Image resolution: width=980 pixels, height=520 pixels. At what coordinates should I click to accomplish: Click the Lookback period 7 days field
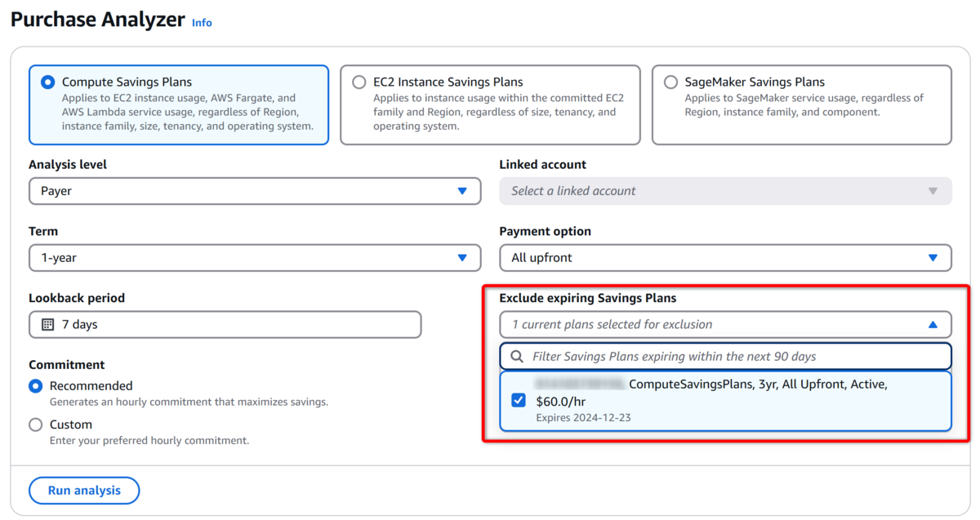225,325
